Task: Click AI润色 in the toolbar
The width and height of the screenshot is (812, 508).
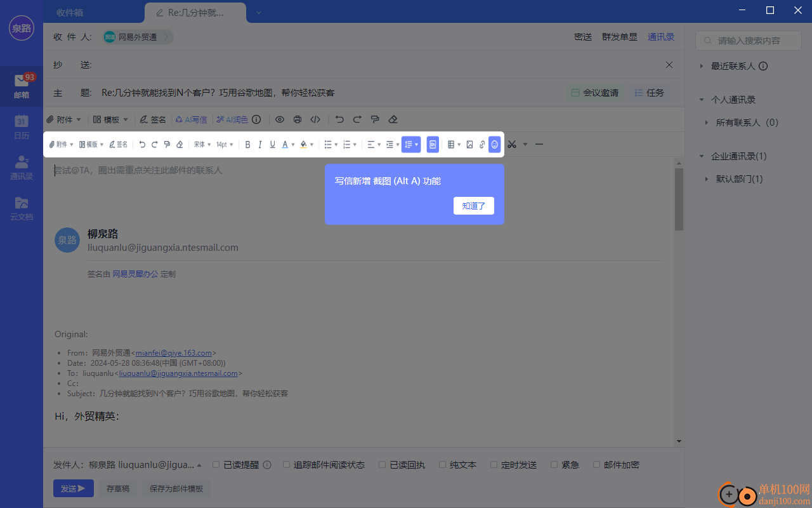Action: pyautogui.click(x=232, y=119)
